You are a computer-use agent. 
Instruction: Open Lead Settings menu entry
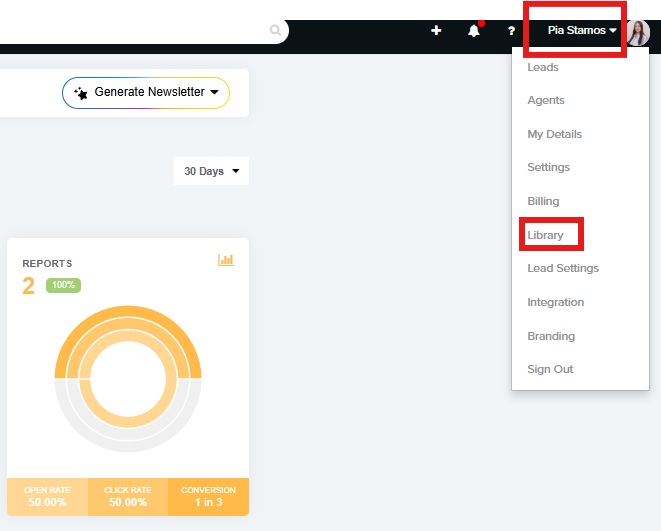pyautogui.click(x=563, y=268)
